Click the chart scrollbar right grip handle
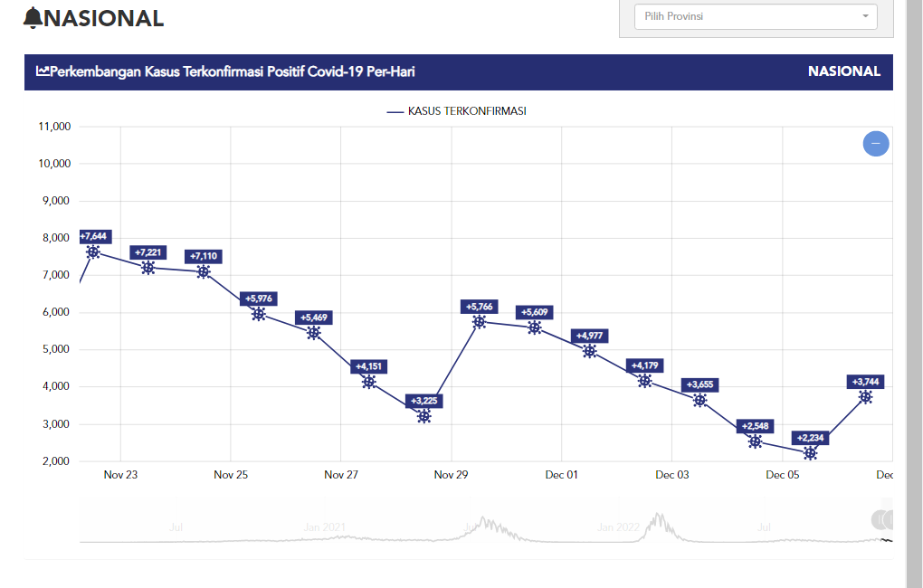Screen dimensions: 923x588 click(x=890, y=519)
